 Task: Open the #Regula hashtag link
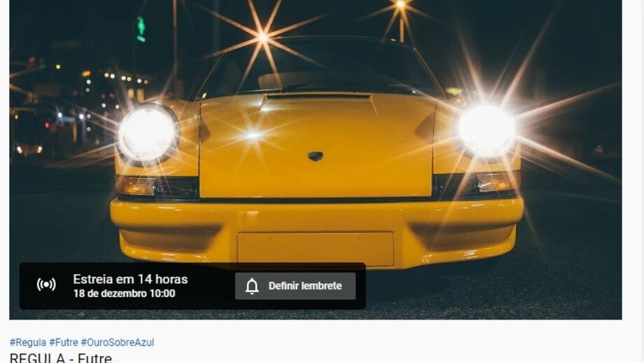28,343
